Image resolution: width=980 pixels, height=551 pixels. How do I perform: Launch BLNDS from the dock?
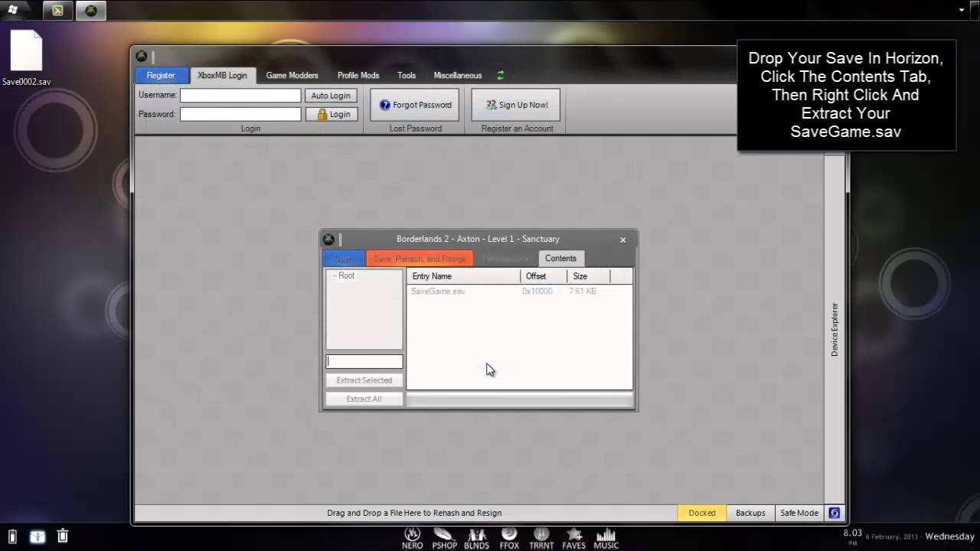(x=477, y=538)
